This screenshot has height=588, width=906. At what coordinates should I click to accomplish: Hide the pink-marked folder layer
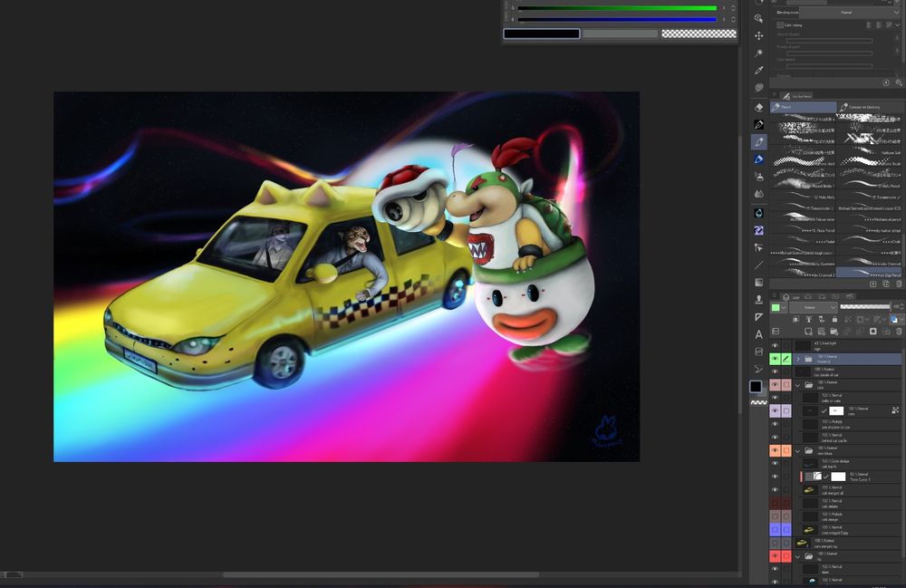[x=775, y=385]
